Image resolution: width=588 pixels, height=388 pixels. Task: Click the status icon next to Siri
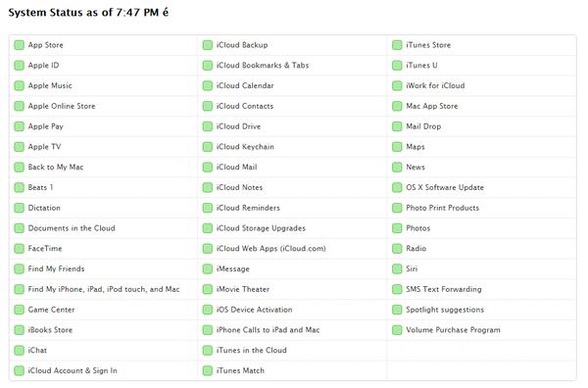coord(397,268)
